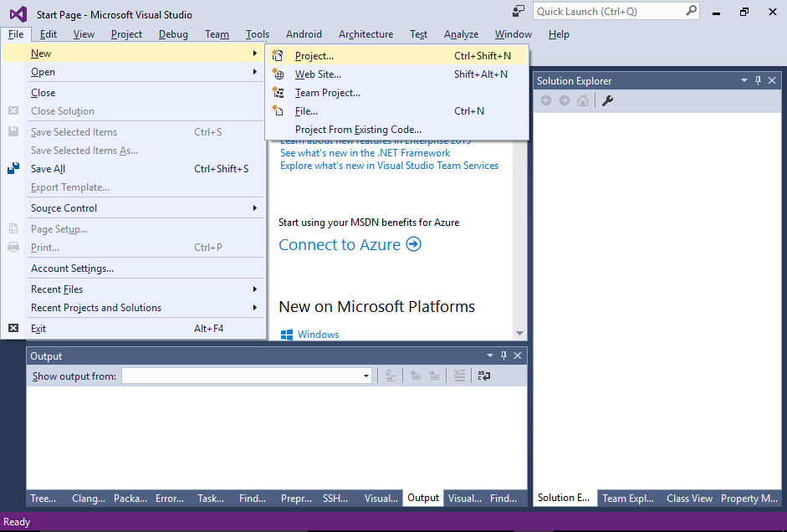Click the Home icon in Solution Explorer
Viewport: 787px width, 532px height.
tap(583, 100)
